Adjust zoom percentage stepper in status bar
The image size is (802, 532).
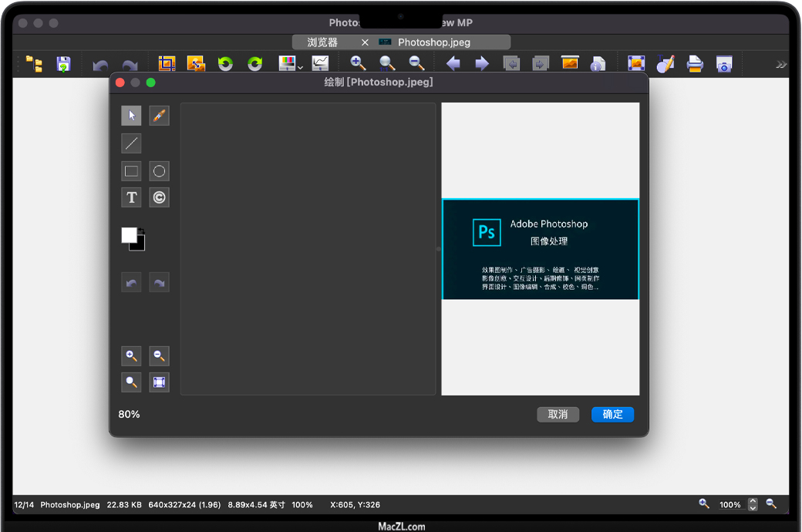click(x=753, y=504)
